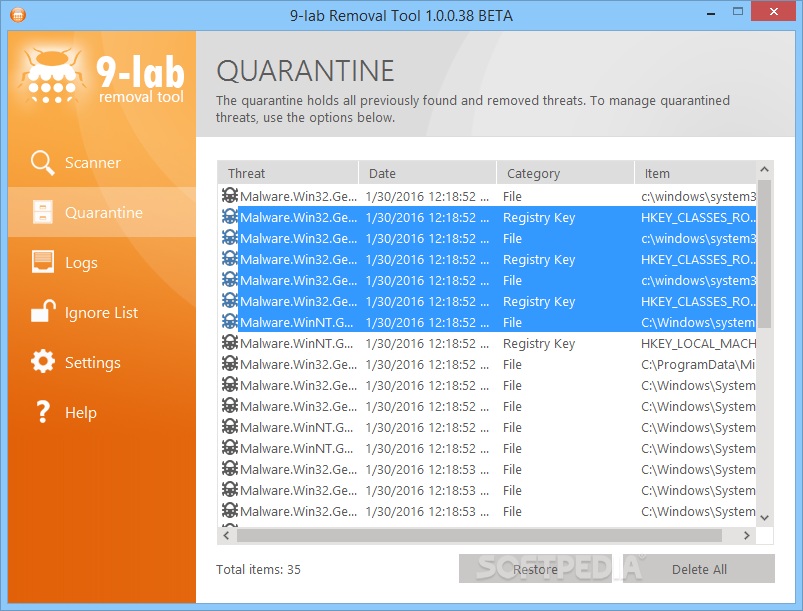The height and width of the screenshot is (611, 803).
Task: Click Registry Key in the HKEY_LOCAL_MACH row
Action: pos(539,343)
